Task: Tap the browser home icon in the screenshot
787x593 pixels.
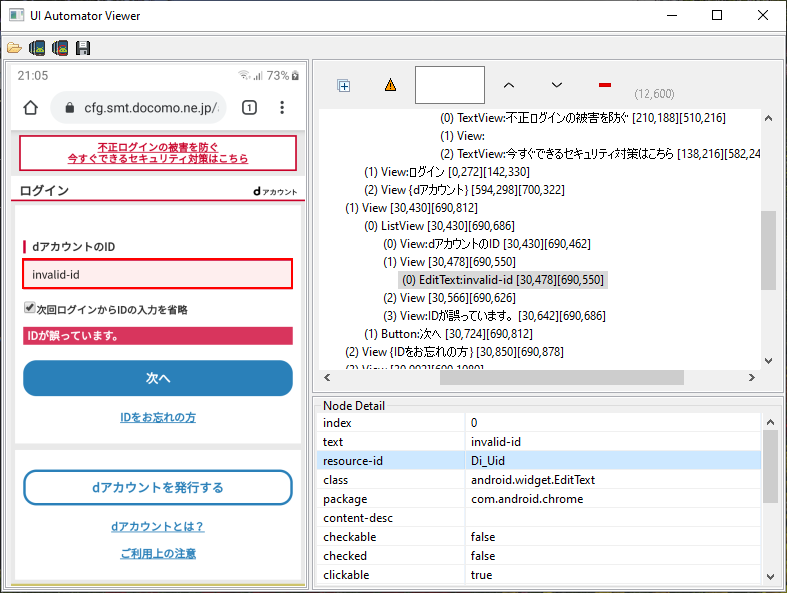Action: pyautogui.click(x=31, y=107)
